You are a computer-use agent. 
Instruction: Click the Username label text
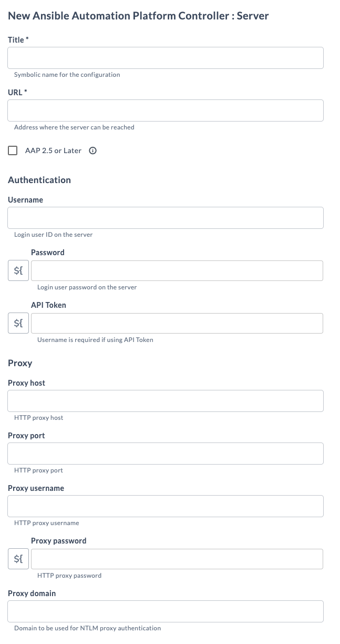click(25, 200)
